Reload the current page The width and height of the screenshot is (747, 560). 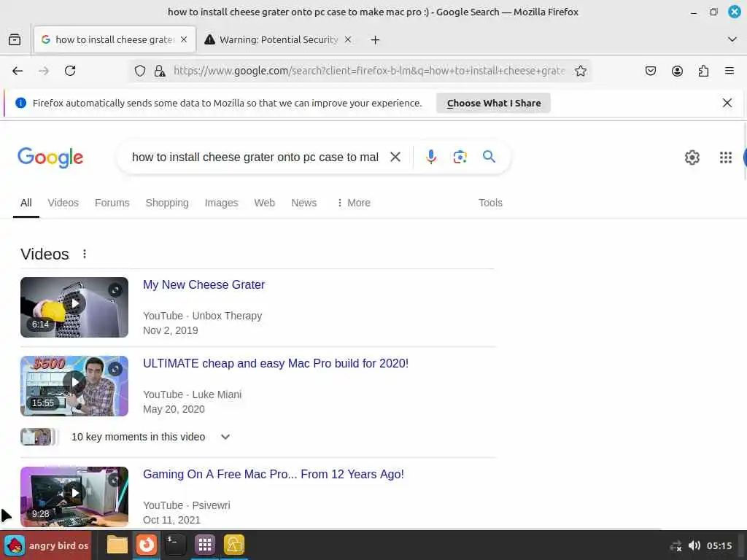click(x=70, y=71)
